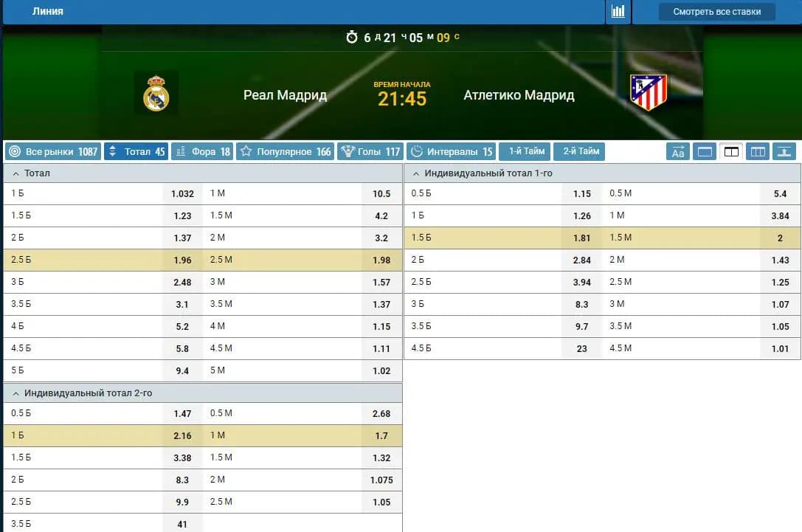Select Тотал 4 Б odds 5.2

tap(182, 326)
